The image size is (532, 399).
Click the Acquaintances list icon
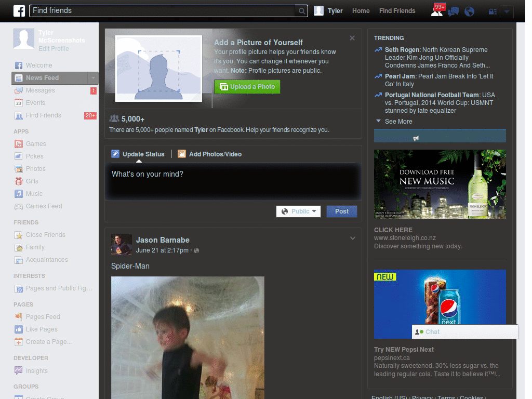pos(19,260)
